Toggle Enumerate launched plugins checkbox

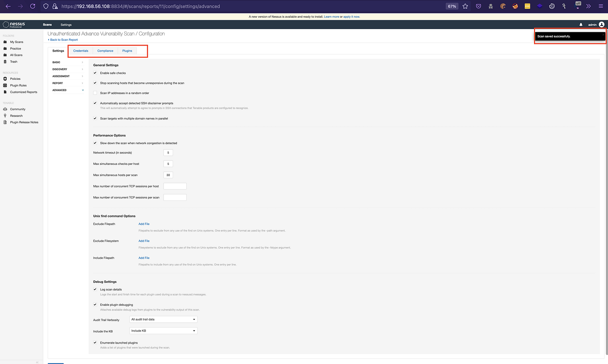(x=95, y=343)
